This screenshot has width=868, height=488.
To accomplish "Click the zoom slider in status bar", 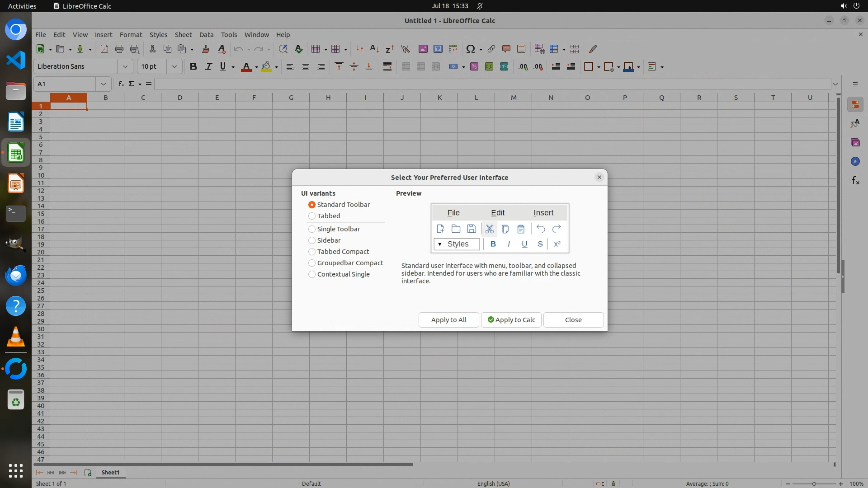I will [x=814, y=484].
